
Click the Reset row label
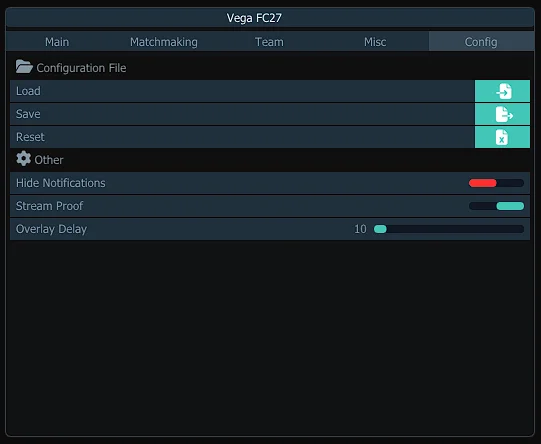(x=30, y=137)
